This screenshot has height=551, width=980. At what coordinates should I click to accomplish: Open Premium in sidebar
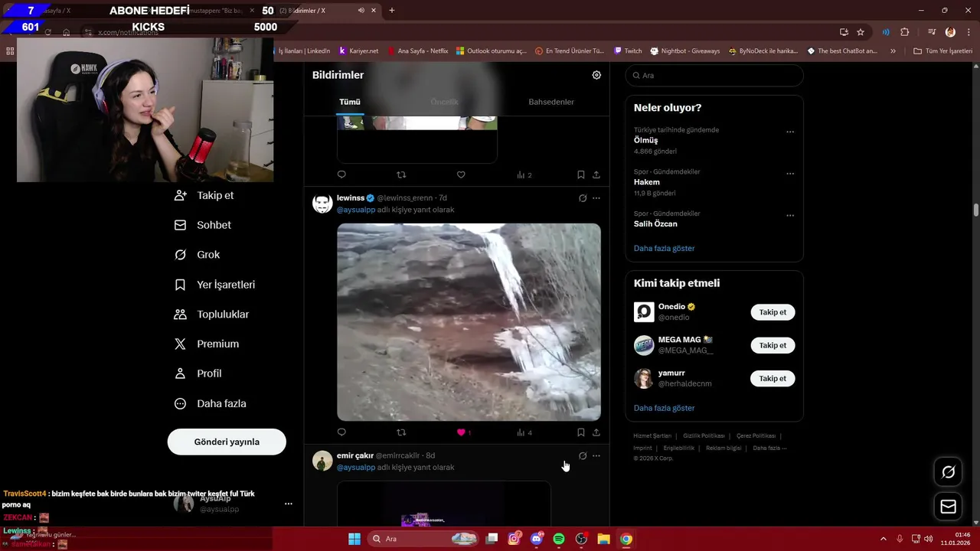207,344
